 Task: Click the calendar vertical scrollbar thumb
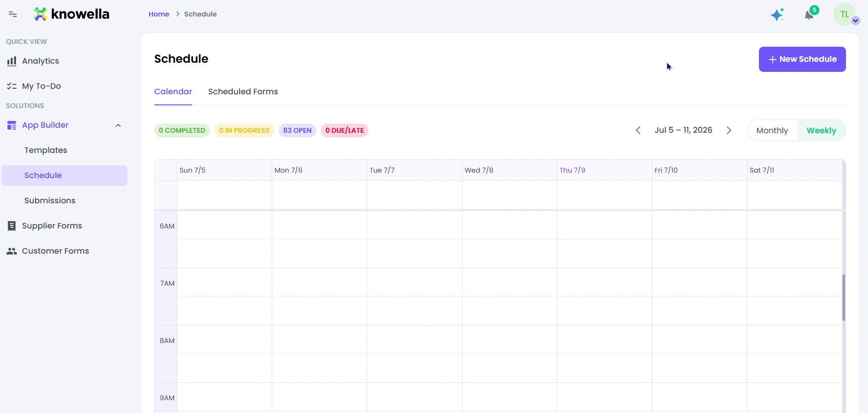pos(844,298)
